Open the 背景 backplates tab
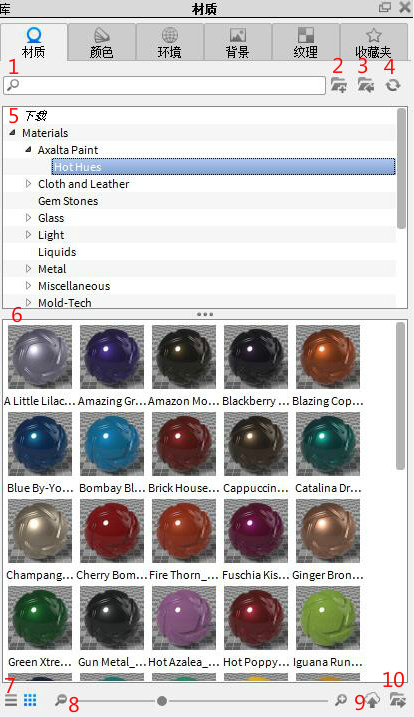The width and height of the screenshot is (414, 717). click(237, 43)
